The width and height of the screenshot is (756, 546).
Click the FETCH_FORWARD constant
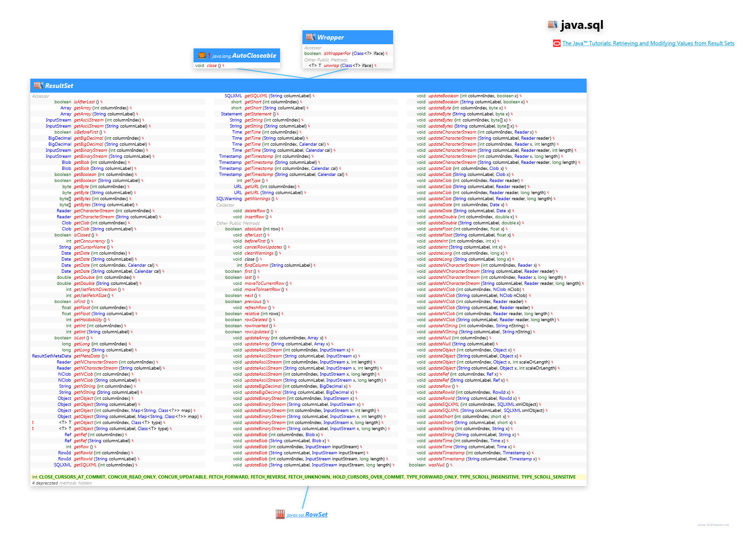(x=228, y=477)
